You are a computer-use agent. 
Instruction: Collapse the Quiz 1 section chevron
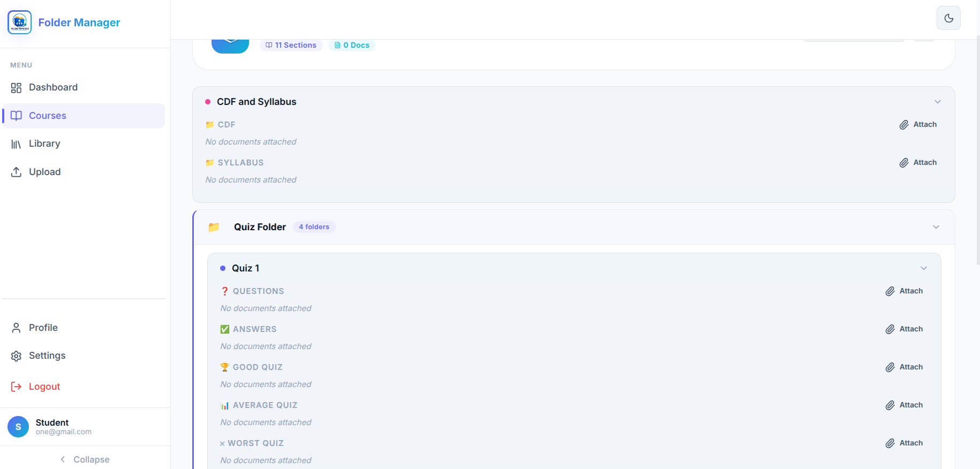[924, 268]
